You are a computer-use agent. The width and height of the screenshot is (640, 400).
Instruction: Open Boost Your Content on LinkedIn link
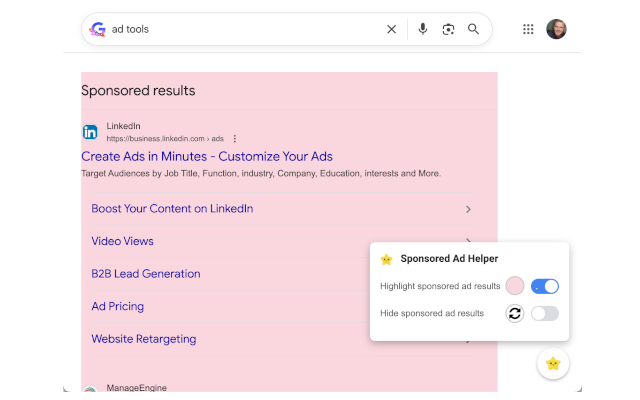[172, 209]
